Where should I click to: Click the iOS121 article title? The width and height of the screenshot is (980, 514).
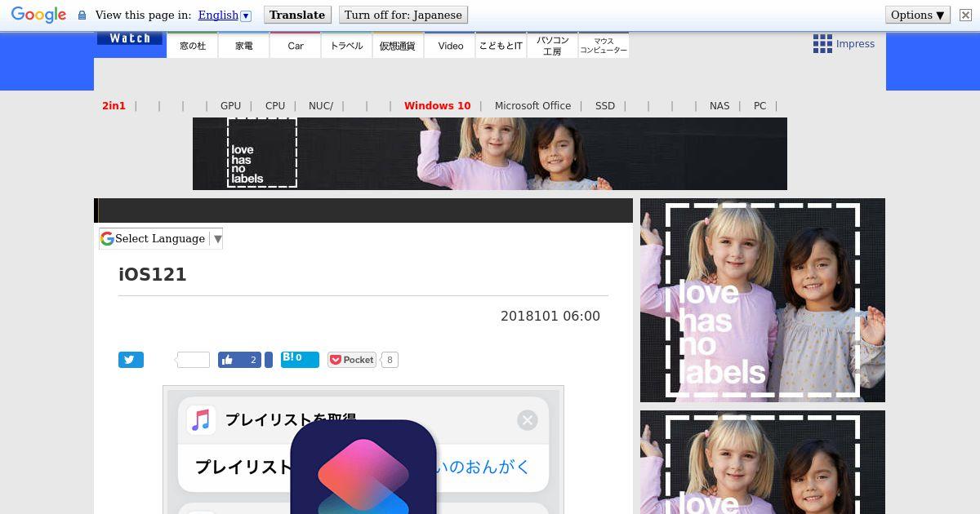(153, 274)
